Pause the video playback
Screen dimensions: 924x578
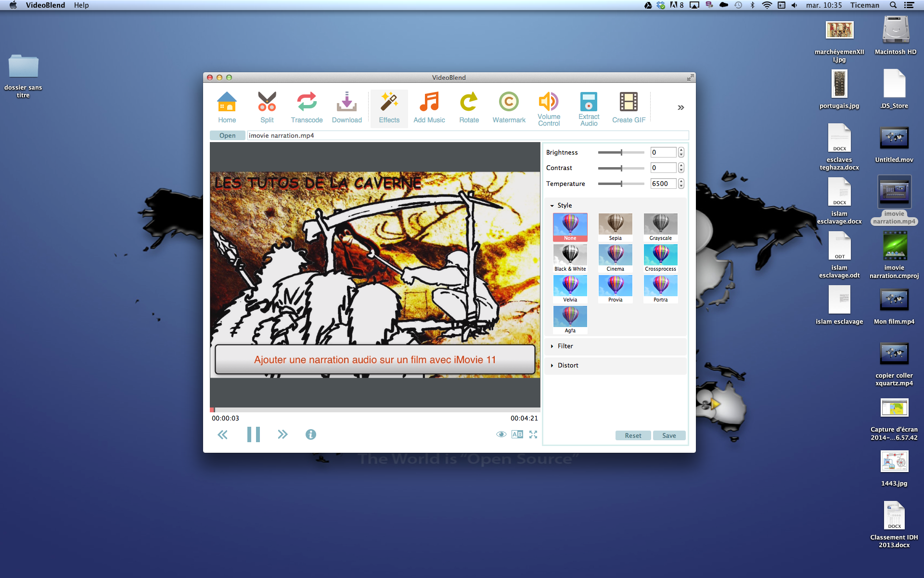click(253, 434)
